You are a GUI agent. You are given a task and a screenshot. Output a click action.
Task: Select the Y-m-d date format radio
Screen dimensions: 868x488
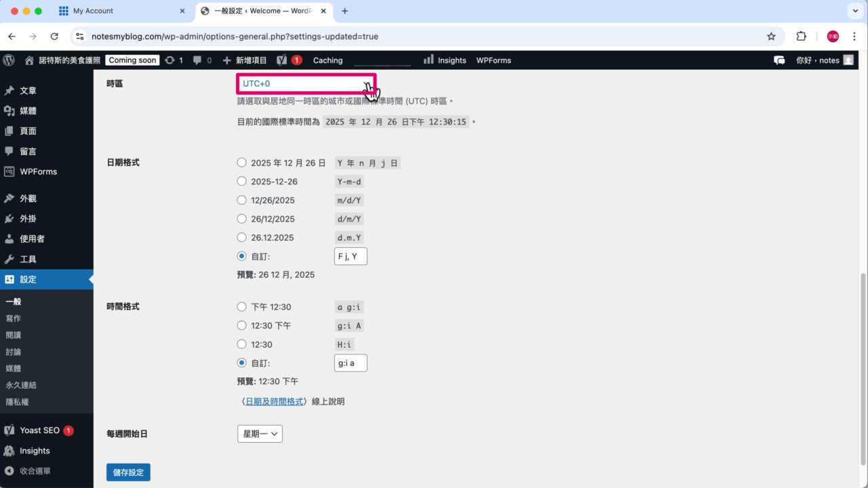[x=241, y=182]
